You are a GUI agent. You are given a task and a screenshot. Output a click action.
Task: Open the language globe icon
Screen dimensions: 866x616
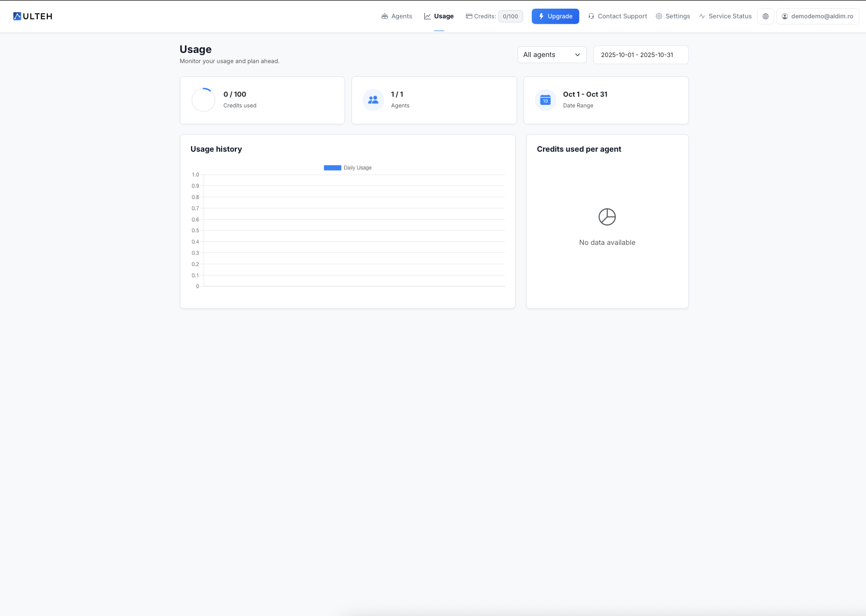(x=766, y=16)
